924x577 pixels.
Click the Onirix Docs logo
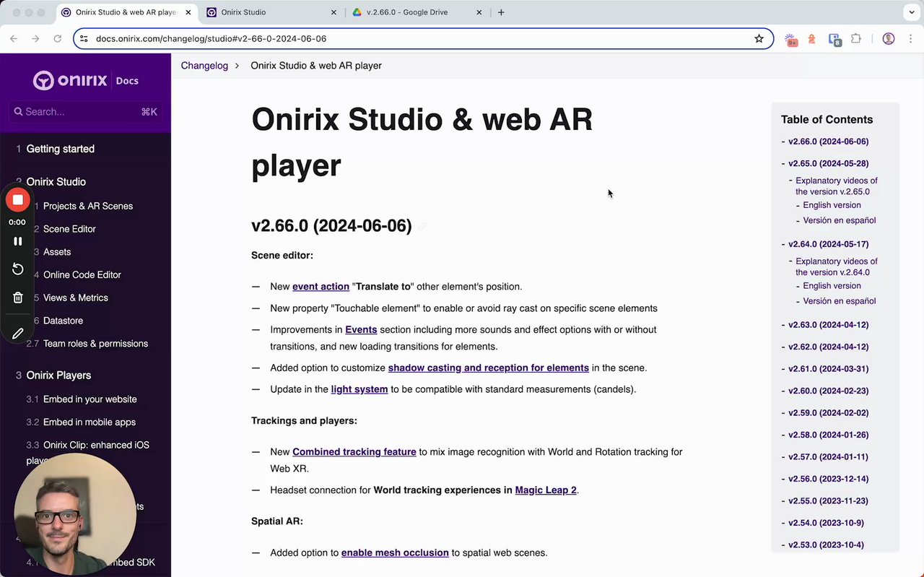[x=85, y=80]
